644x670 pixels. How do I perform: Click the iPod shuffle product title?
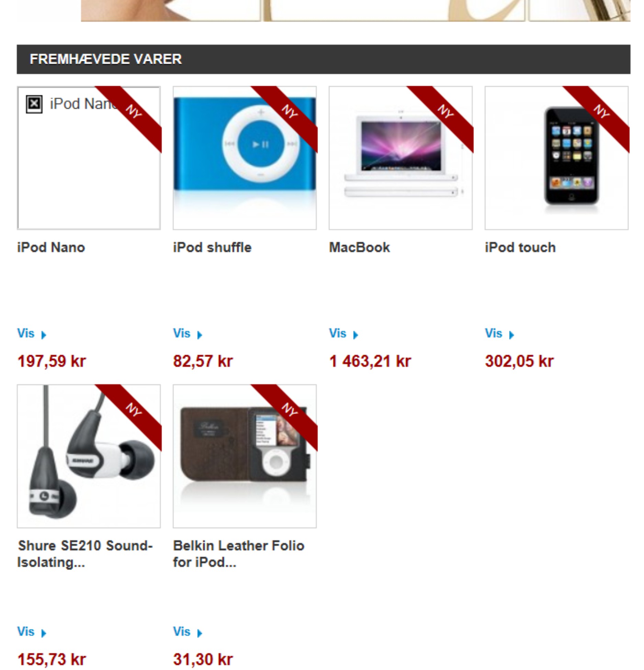(x=212, y=247)
